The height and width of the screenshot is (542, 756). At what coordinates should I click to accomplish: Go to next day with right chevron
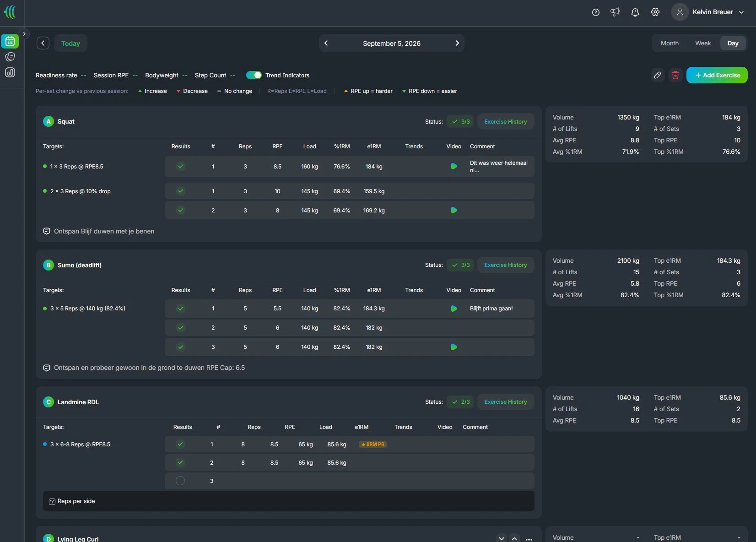pos(457,43)
